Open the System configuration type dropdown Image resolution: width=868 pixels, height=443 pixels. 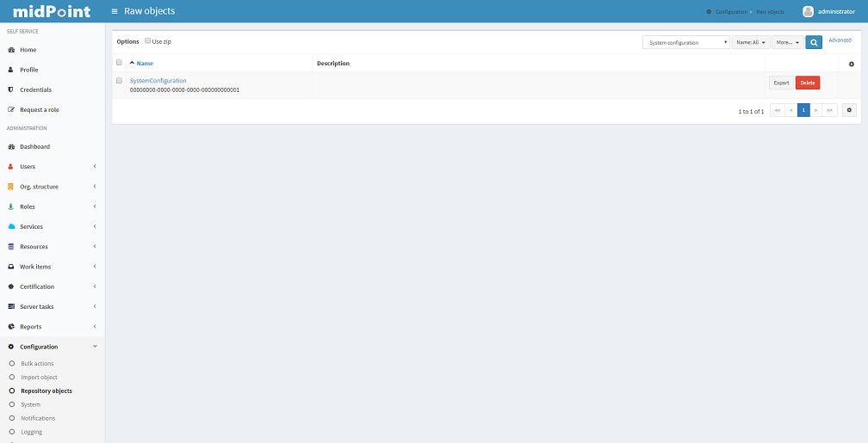click(x=685, y=42)
